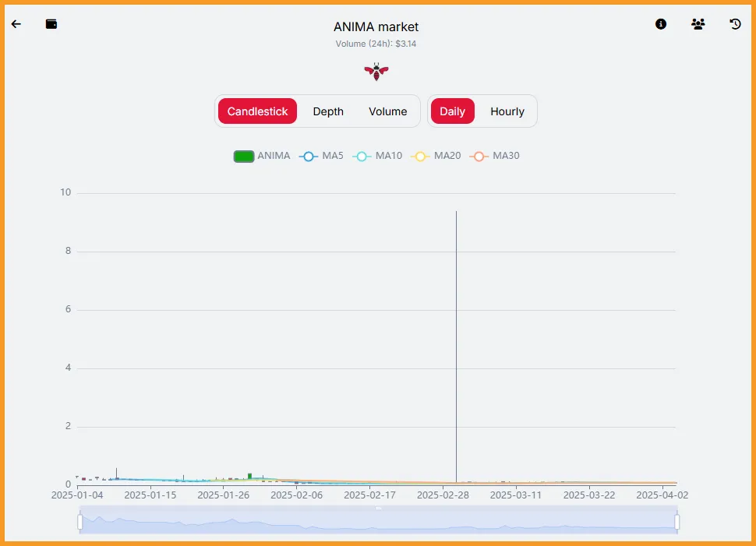The image size is (756, 546).
Task: Click the y-axis label 10
Action: (x=65, y=192)
